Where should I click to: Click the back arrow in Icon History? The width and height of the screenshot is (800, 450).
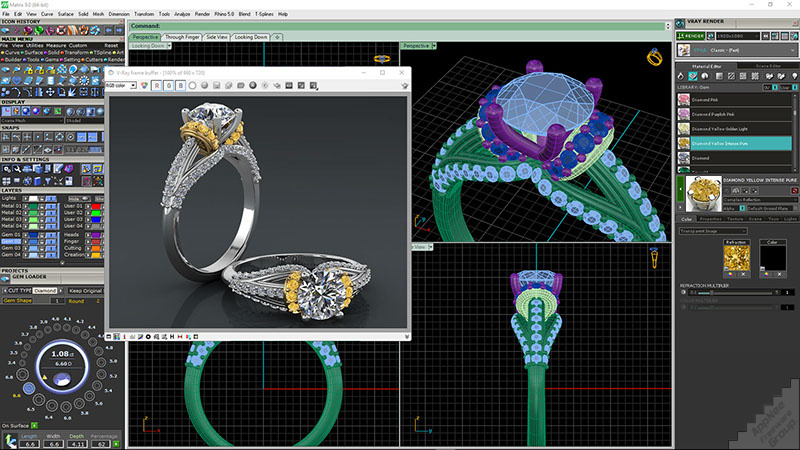coord(109,31)
